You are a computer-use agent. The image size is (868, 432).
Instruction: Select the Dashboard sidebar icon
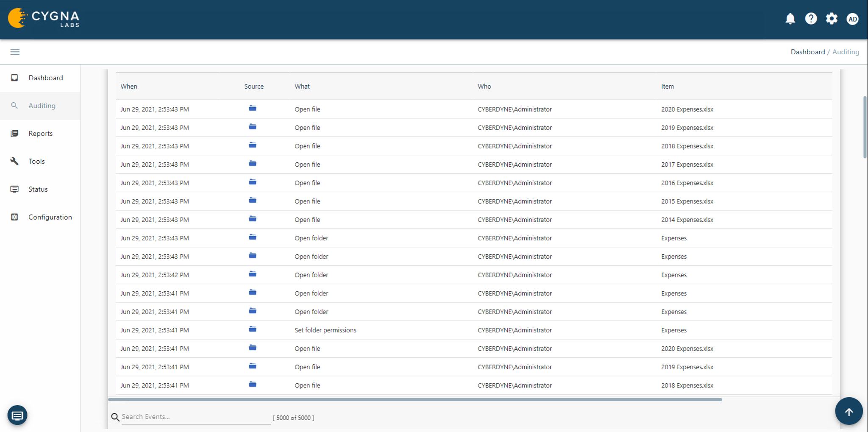point(14,78)
